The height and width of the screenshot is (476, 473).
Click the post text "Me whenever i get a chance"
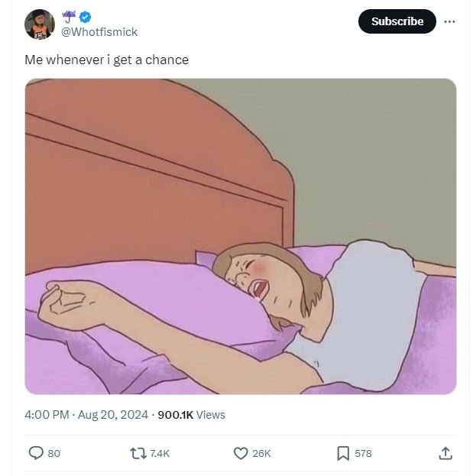[106, 60]
